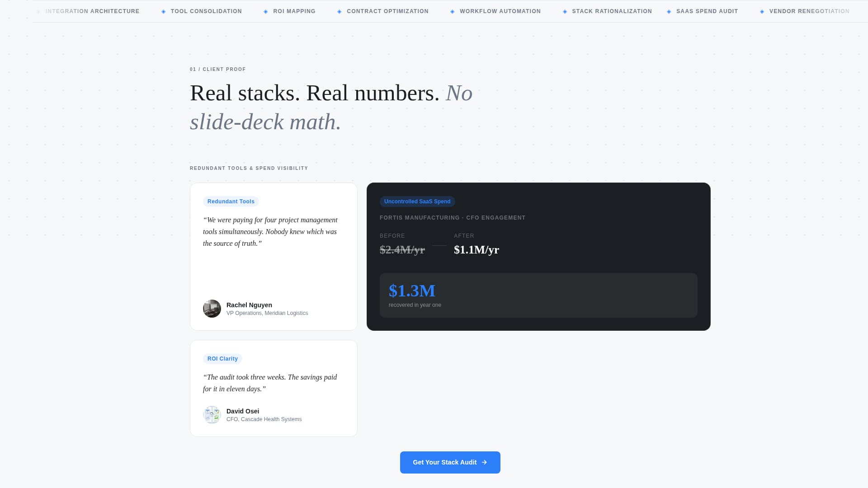The height and width of the screenshot is (488, 868).
Task: Click the arrow icon in the Stack Audit button
Action: 485,462
